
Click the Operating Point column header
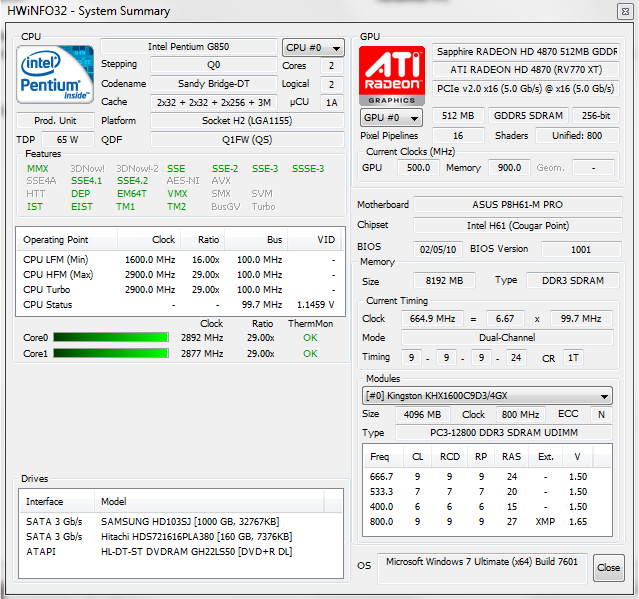click(x=67, y=240)
